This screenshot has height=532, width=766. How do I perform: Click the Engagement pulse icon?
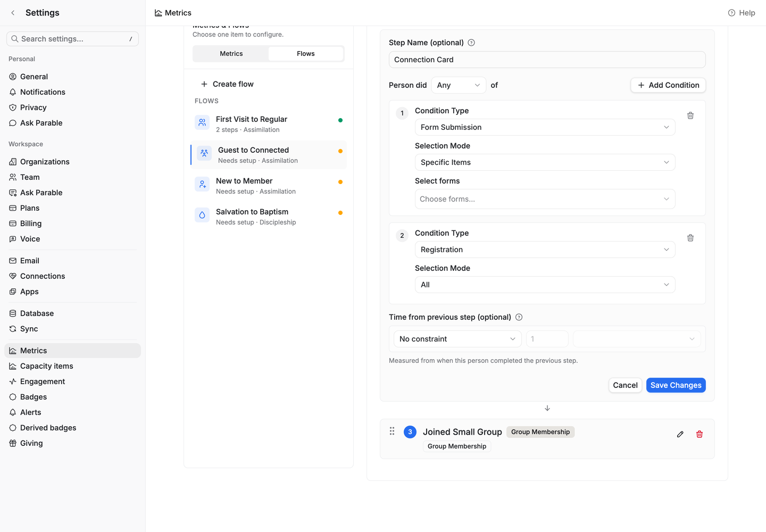point(13,381)
